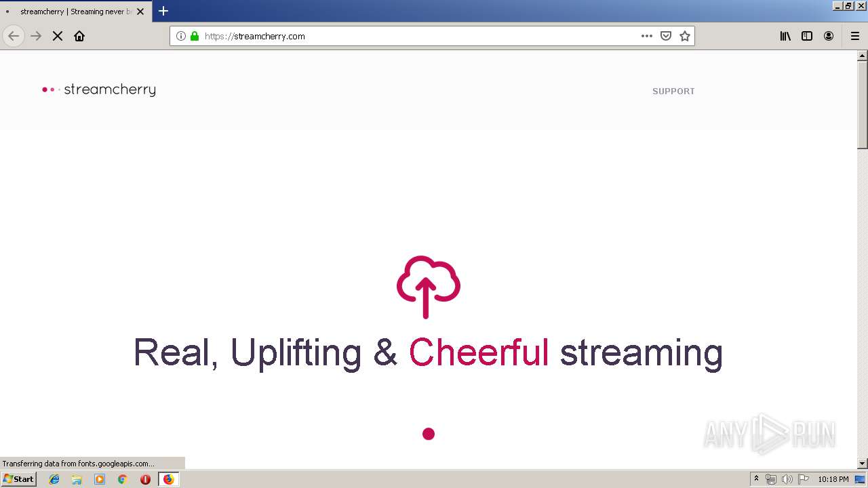Viewport: 868px width, 488px height.
Task: Click the cloud upload icon
Action: (x=429, y=287)
